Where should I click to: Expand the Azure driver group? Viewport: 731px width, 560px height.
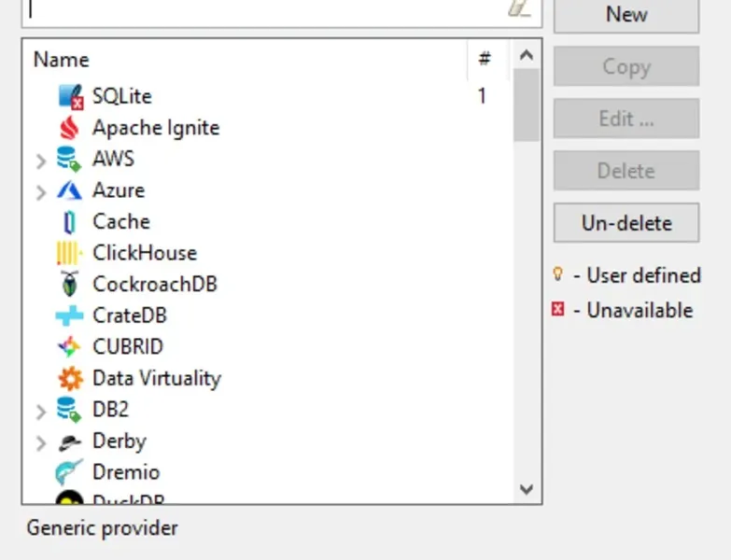coord(40,192)
